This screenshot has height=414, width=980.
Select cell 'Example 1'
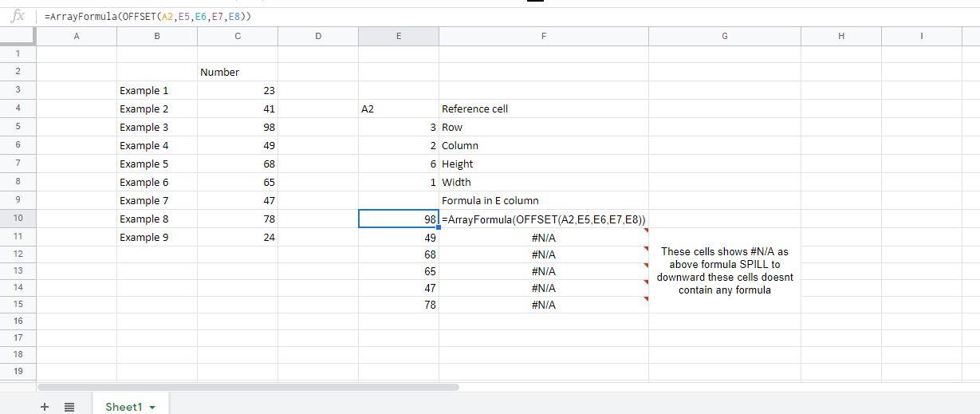coord(157,90)
